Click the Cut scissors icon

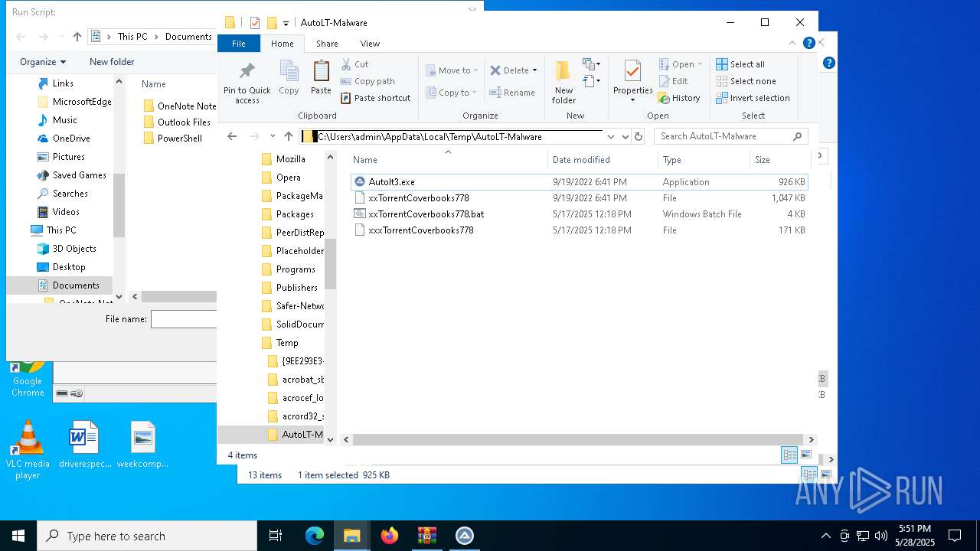pos(346,64)
